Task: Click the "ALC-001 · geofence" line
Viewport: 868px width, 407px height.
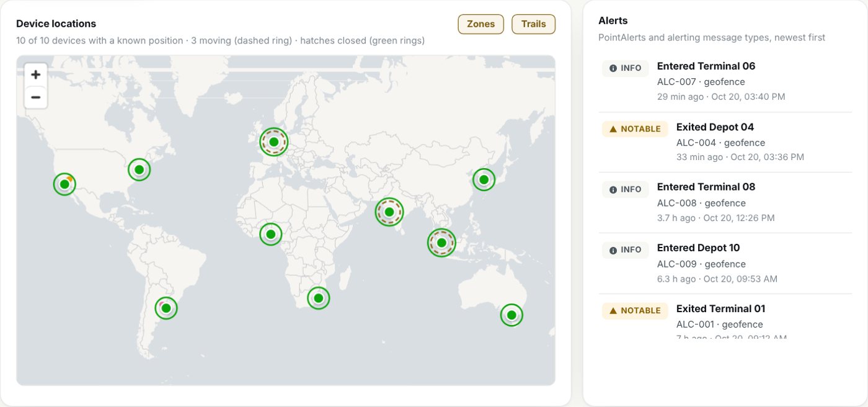Action: (x=720, y=324)
